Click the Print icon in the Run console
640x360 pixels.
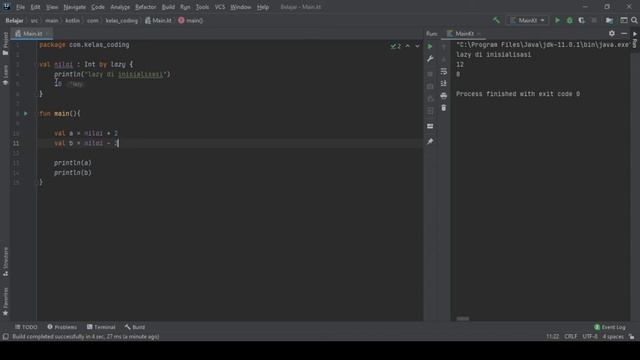pyautogui.click(x=444, y=96)
